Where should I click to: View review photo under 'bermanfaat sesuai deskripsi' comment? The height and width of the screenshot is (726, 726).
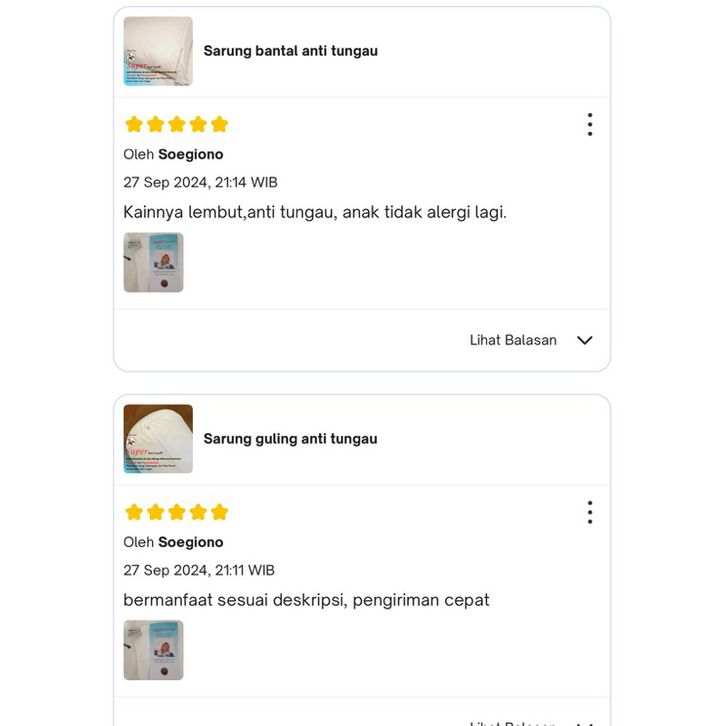click(153, 650)
